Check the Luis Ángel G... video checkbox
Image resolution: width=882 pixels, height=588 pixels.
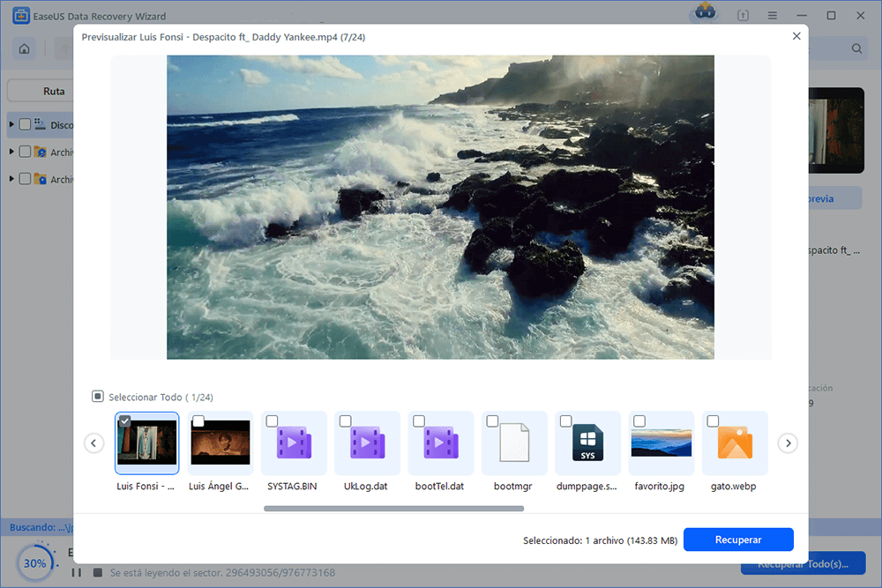click(x=198, y=421)
